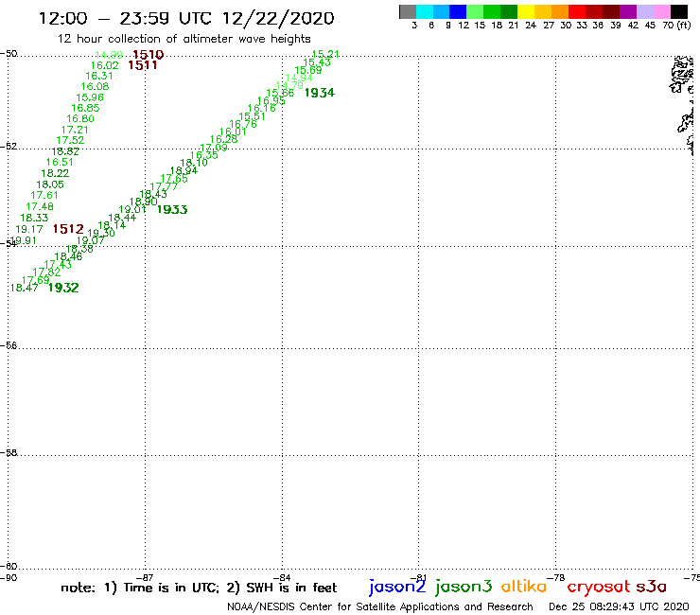Click the time marker 1511
The image size is (700, 615).
coord(143,65)
